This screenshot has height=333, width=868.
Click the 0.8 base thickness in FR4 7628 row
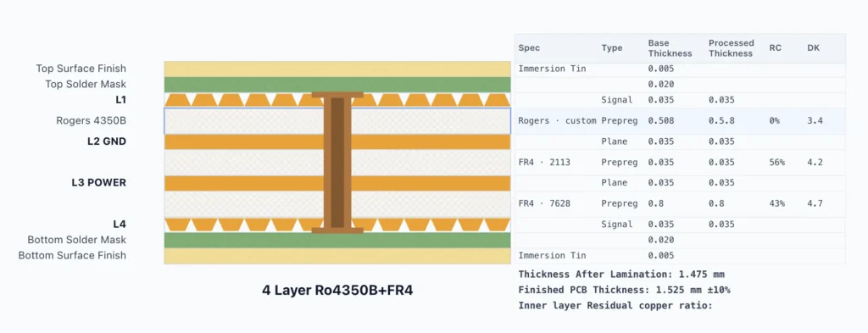click(655, 203)
